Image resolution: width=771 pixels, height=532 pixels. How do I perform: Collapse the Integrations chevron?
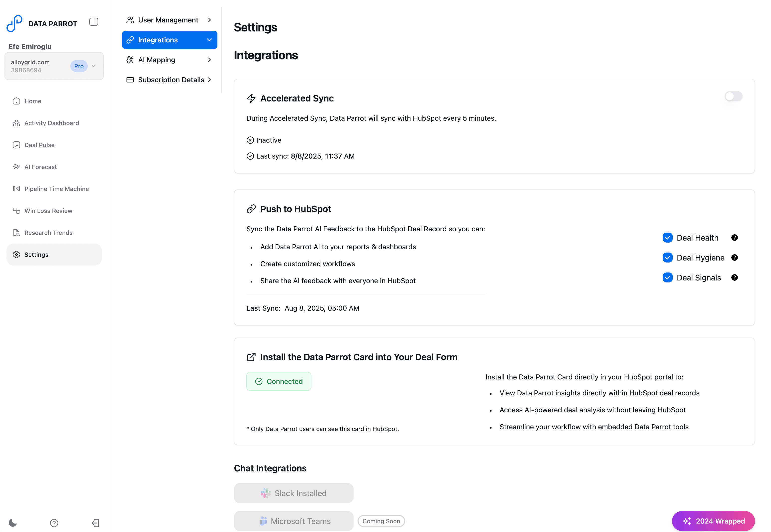[209, 40]
